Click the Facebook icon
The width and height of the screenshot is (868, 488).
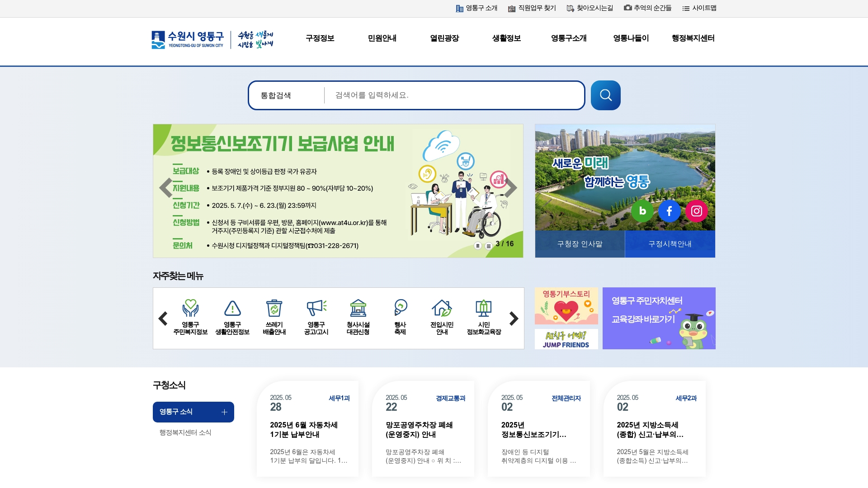pyautogui.click(x=669, y=211)
